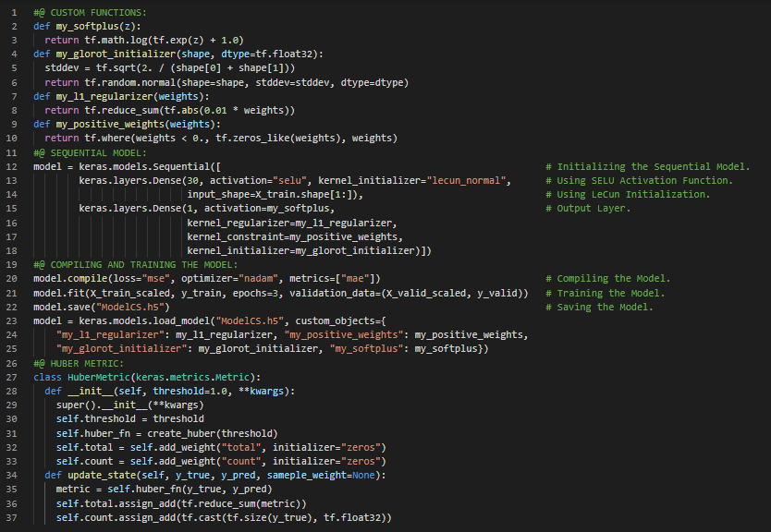This screenshot has height=532, width=771.
Task: Click line number 12 in the gutter
Action: tap(12, 166)
